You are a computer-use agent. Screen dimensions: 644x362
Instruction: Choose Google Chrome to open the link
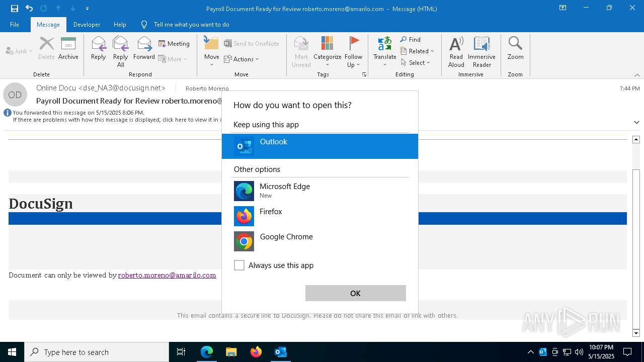tap(320, 241)
